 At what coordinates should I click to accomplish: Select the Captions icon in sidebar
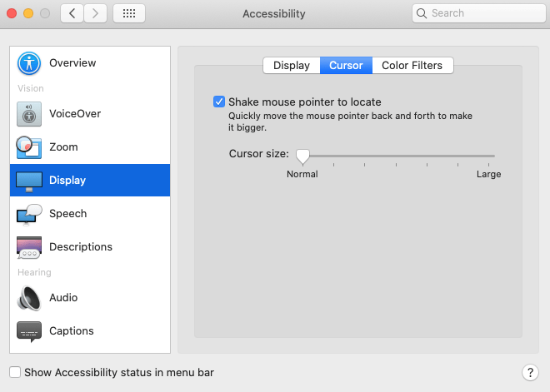point(29,331)
